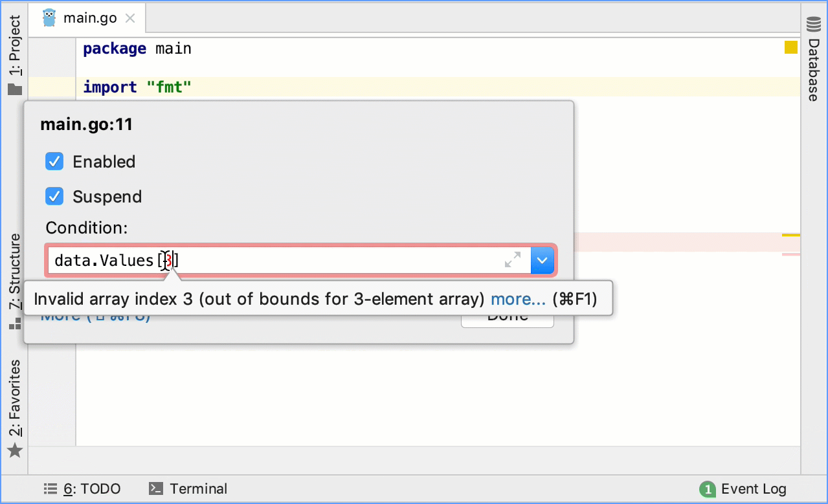Open the Project tool window folder icon

(x=15, y=89)
